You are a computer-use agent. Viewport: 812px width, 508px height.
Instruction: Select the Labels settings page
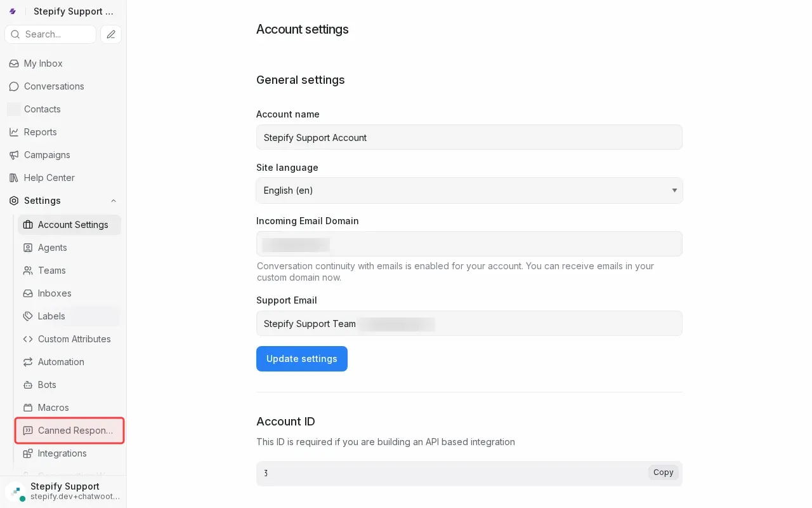point(51,316)
